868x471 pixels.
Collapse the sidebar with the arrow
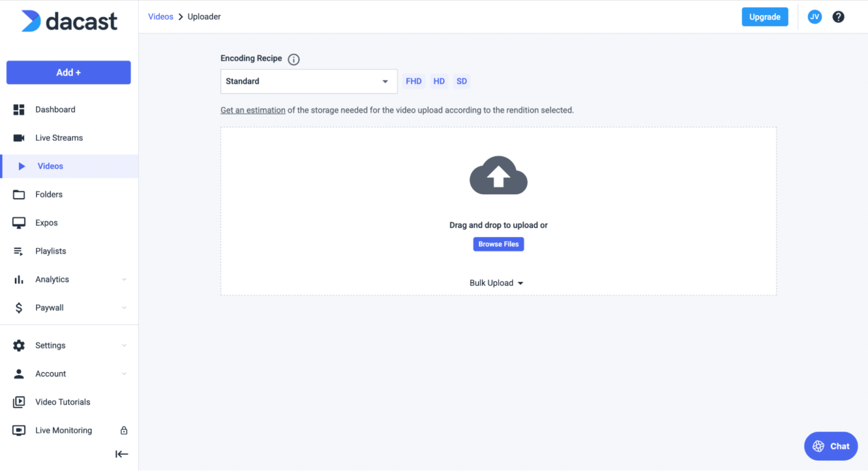(121, 453)
